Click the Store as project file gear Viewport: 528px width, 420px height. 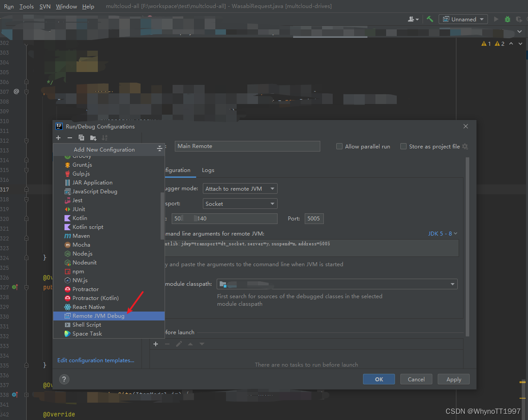coord(465,146)
